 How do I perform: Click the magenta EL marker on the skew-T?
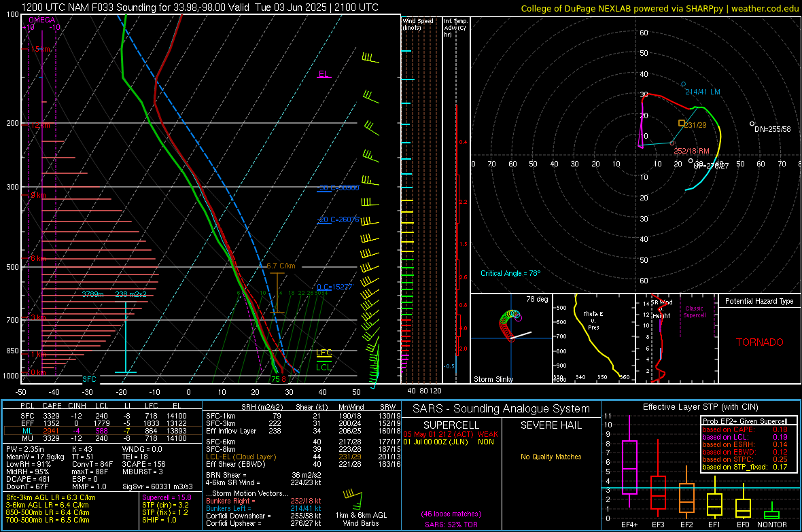pyautogui.click(x=324, y=75)
